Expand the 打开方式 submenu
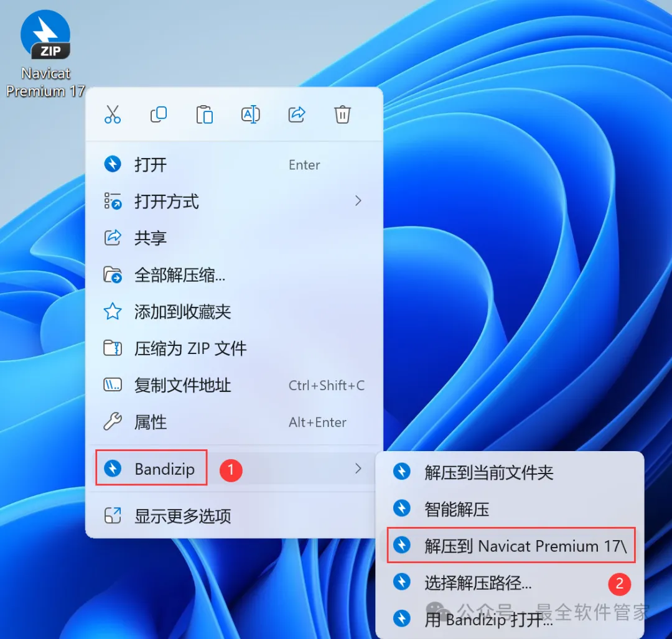Viewport: 672px width, 639px height. pyautogui.click(x=234, y=201)
